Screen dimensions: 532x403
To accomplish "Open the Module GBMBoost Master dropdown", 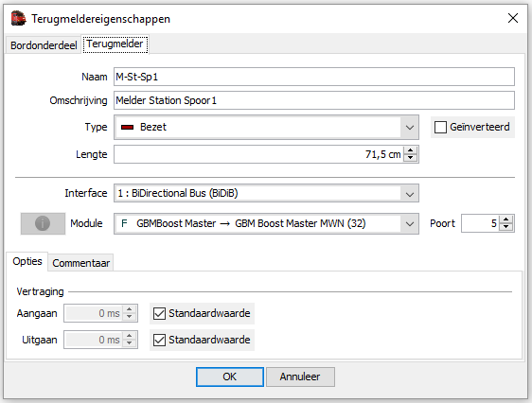I will point(266,223).
